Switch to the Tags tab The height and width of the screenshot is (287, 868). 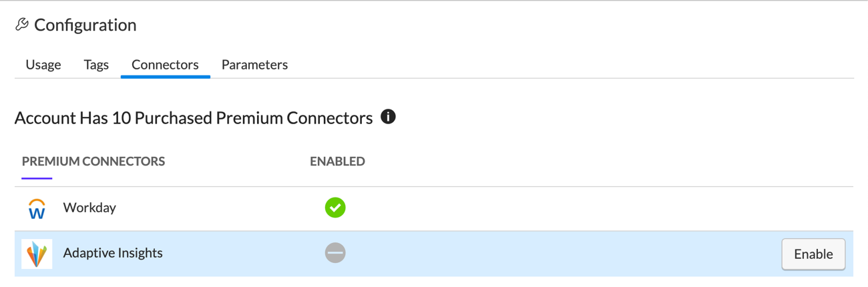pos(96,65)
